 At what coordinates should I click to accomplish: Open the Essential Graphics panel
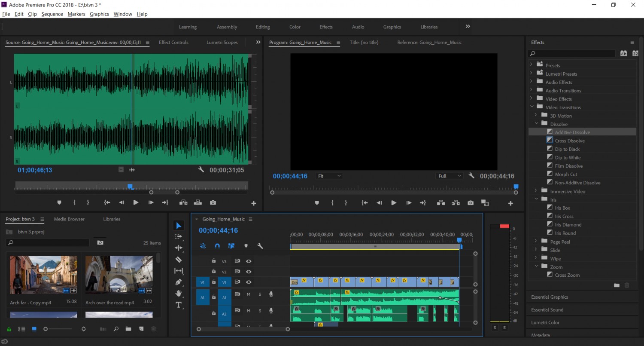550,297
